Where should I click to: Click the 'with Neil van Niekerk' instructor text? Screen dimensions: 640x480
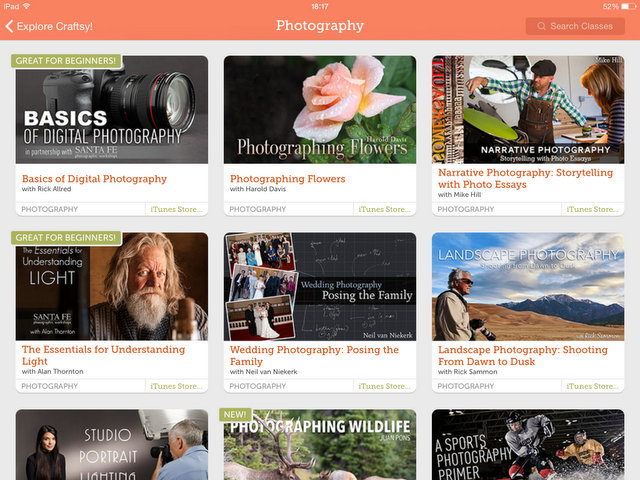click(x=264, y=372)
